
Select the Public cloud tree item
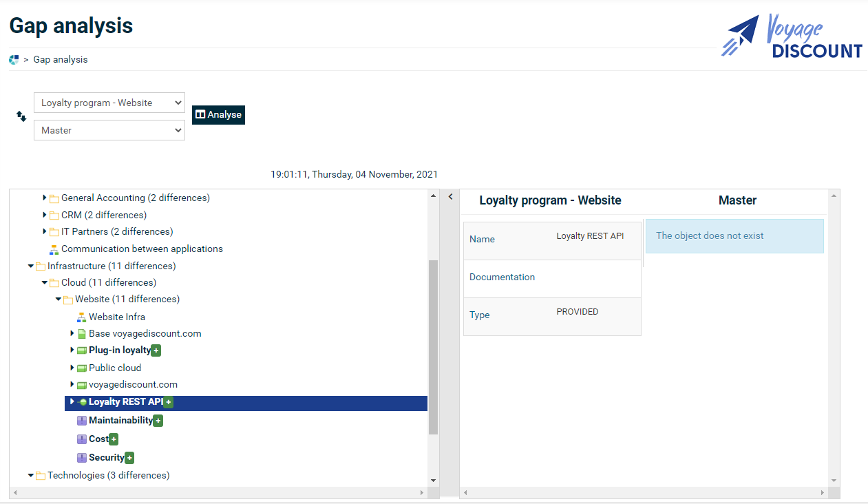pyautogui.click(x=115, y=368)
